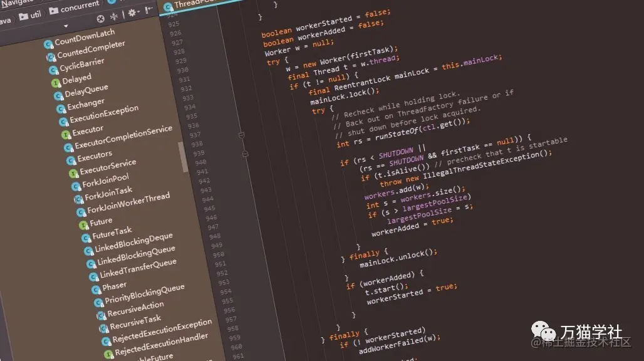This screenshot has width=644, height=361.
Task: Click 'mainLock.unlock();' in the editor
Action: point(398,258)
